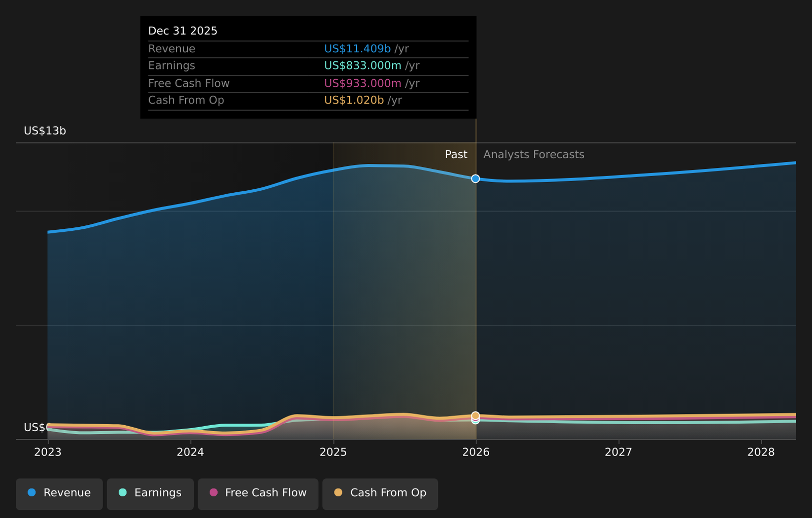Click the 'Dec 31 2025' tooltip date
This screenshot has height=518, width=812.
click(x=183, y=31)
